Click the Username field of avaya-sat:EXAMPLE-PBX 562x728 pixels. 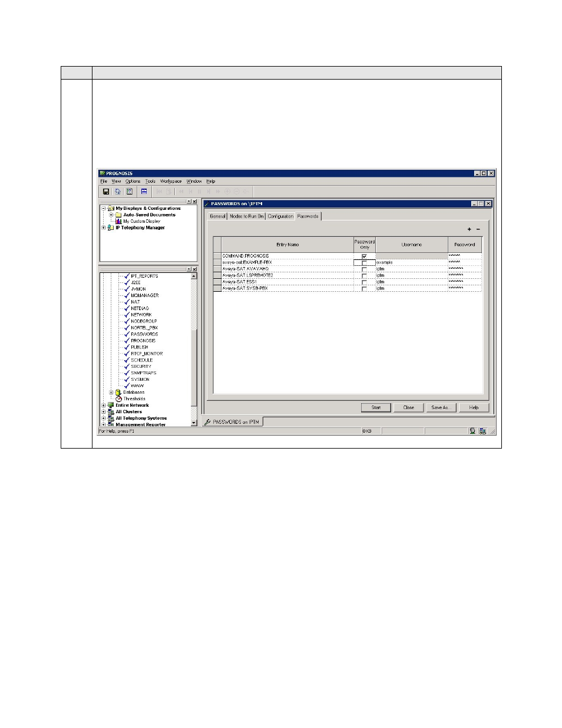[411, 262]
